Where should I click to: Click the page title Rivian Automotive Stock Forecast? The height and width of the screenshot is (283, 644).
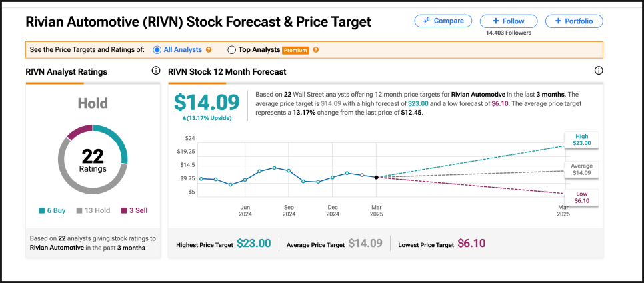(199, 22)
